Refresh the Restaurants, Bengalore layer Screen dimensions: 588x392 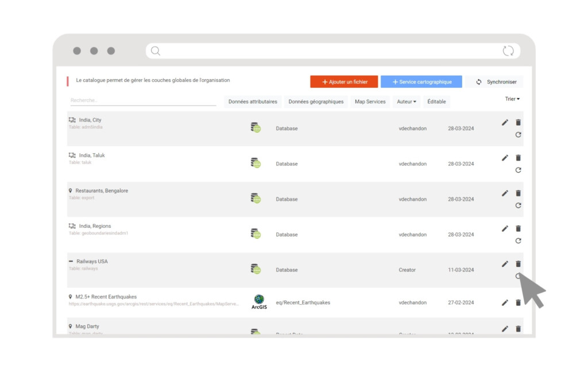point(518,205)
